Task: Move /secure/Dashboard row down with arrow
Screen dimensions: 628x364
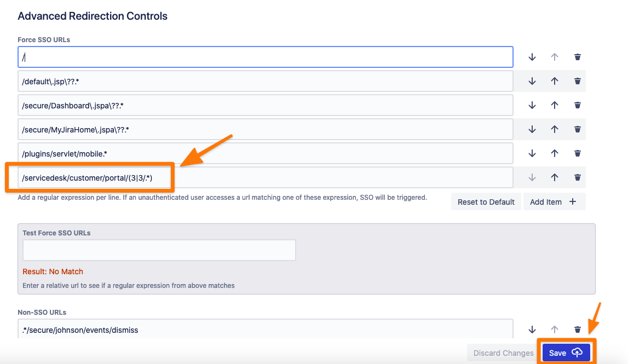Action: [532, 105]
